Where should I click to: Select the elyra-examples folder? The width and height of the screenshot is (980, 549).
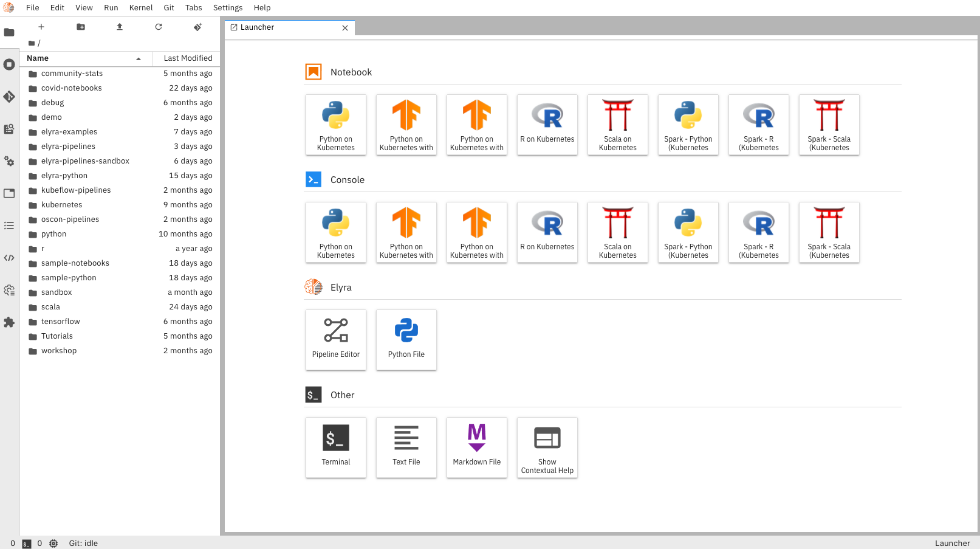[x=120, y=132]
